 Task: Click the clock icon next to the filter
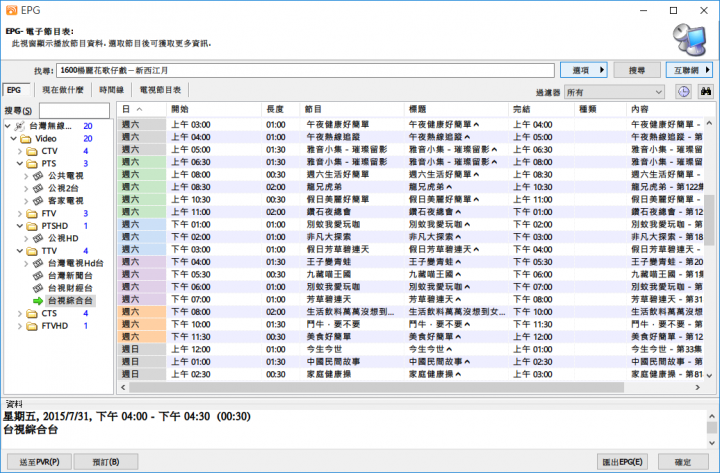coord(684,91)
